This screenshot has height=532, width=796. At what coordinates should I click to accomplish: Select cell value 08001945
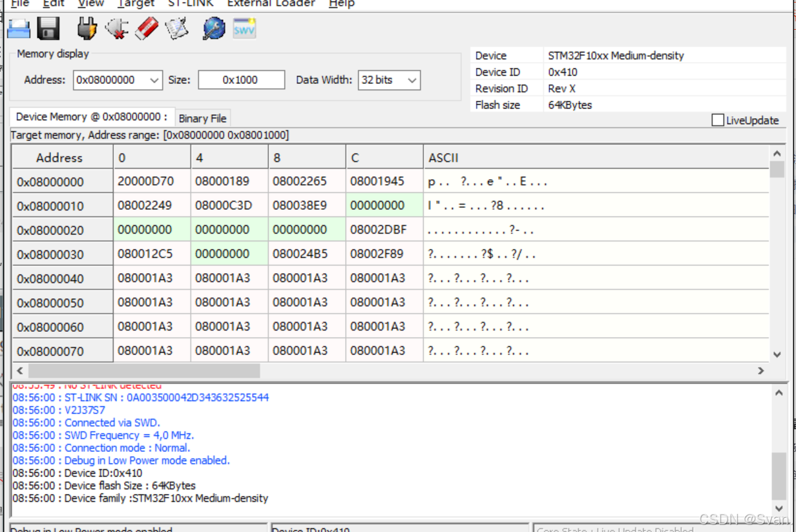[384, 181]
